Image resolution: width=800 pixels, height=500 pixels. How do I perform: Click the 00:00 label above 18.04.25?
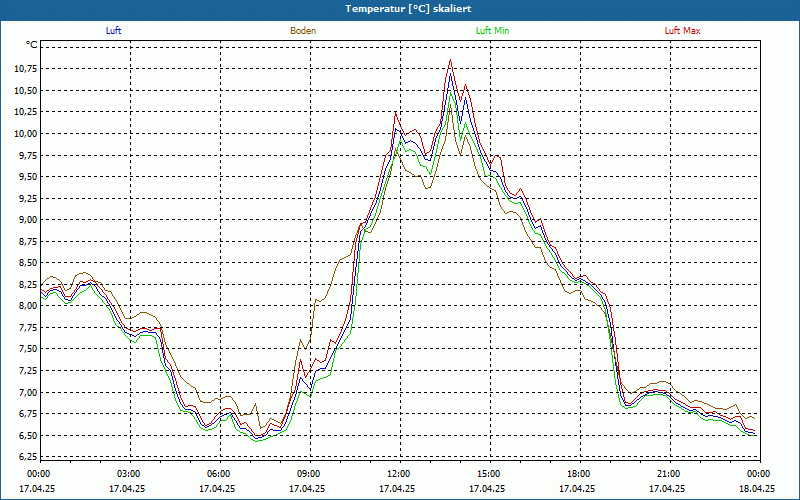[x=760, y=474]
